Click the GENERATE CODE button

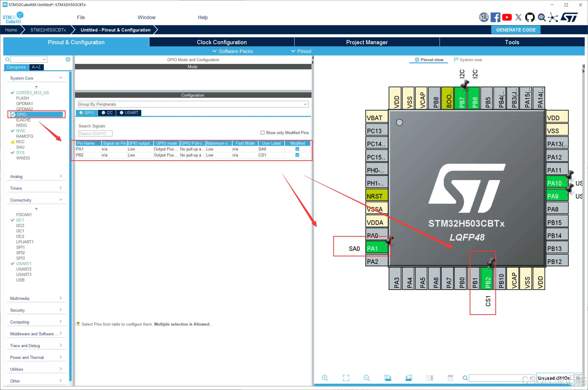click(x=516, y=30)
